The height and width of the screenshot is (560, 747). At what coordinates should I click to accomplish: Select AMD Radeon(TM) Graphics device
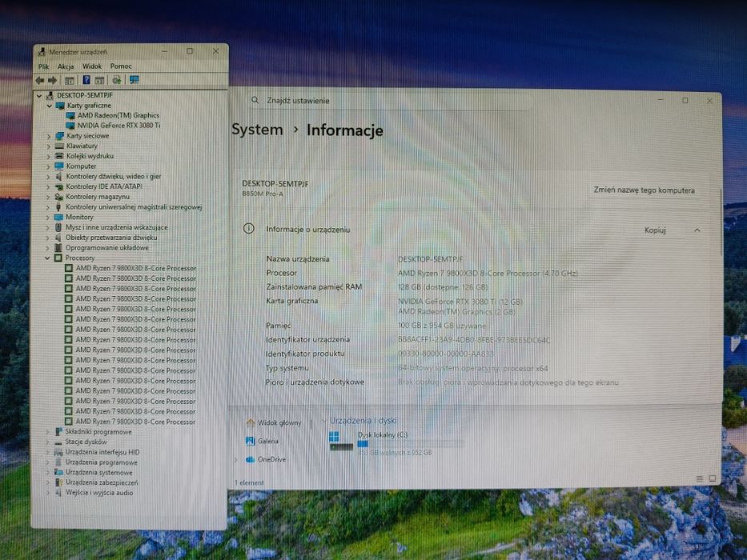coord(118,115)
